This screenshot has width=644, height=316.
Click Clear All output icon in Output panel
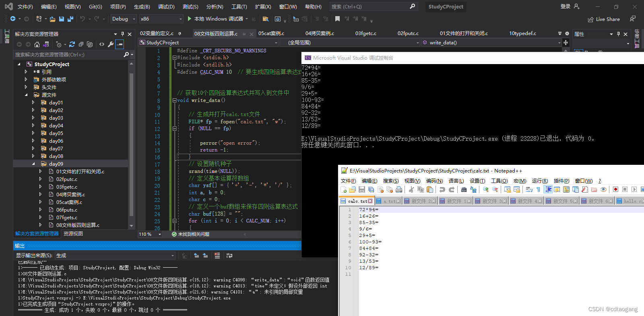pyautogui.click(x=217, y=256)
